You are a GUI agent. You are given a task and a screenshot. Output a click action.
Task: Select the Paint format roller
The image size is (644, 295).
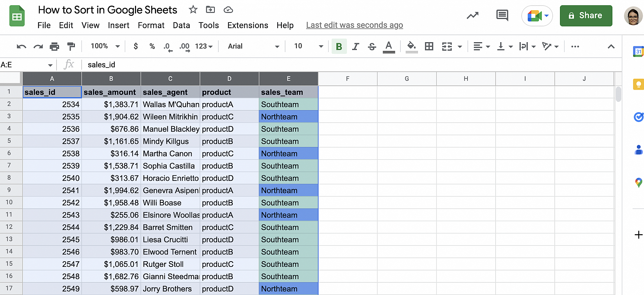pos(71,46)
